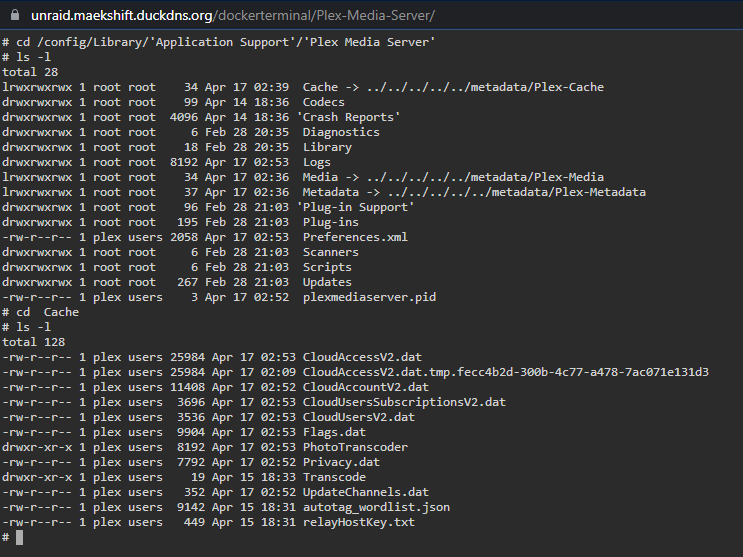
Task: Click the relayHostKey.txt file name
Action: click(359, 522)
